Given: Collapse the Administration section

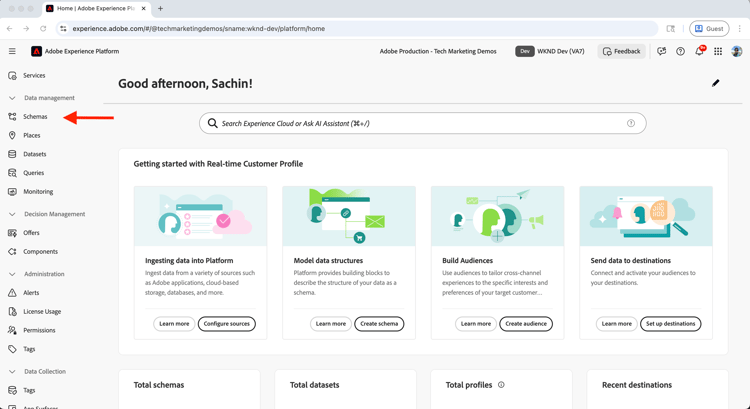Looking at the screenshot, I should (x=12, y=274).
